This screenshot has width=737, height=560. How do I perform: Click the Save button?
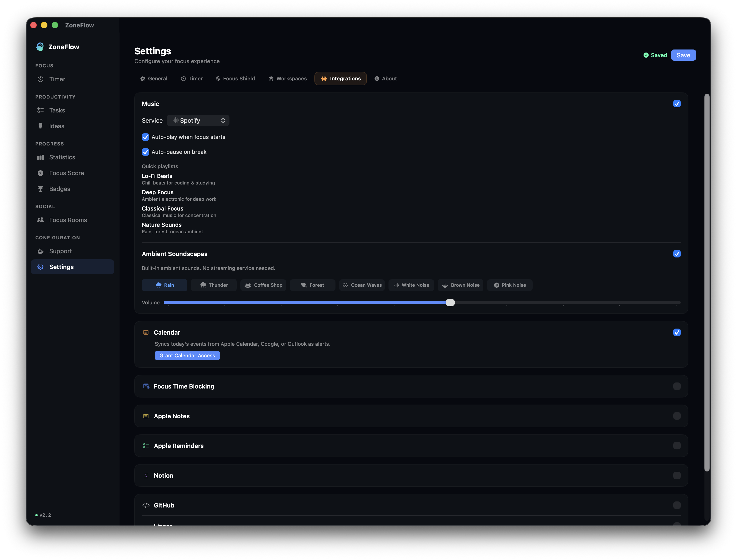click(683, 55)
